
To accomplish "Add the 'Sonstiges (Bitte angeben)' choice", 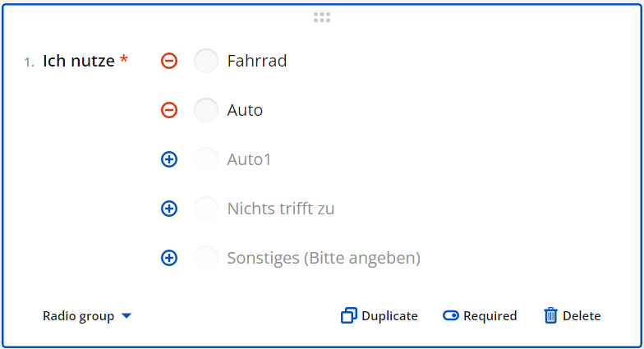I will (168, 258).
